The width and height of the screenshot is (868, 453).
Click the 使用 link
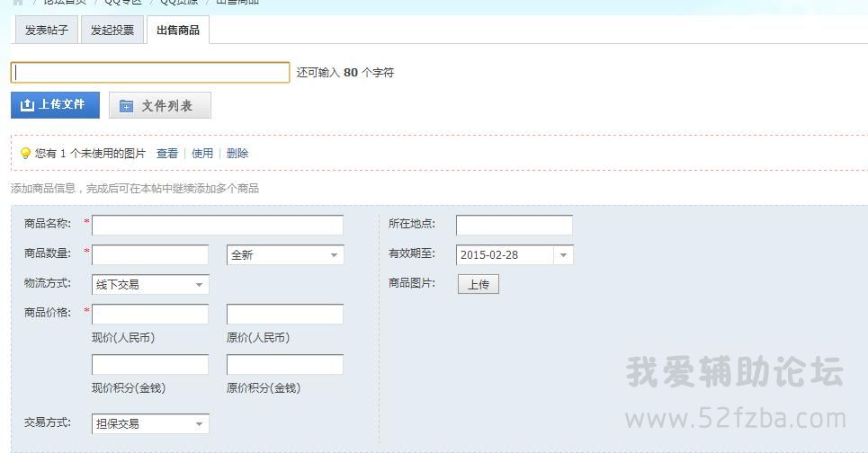point(202,153)
